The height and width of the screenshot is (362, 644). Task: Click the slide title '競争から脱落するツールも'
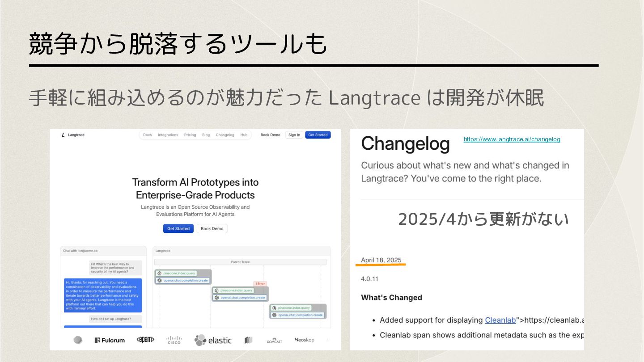pyautogui.click(x=178, y=44)
